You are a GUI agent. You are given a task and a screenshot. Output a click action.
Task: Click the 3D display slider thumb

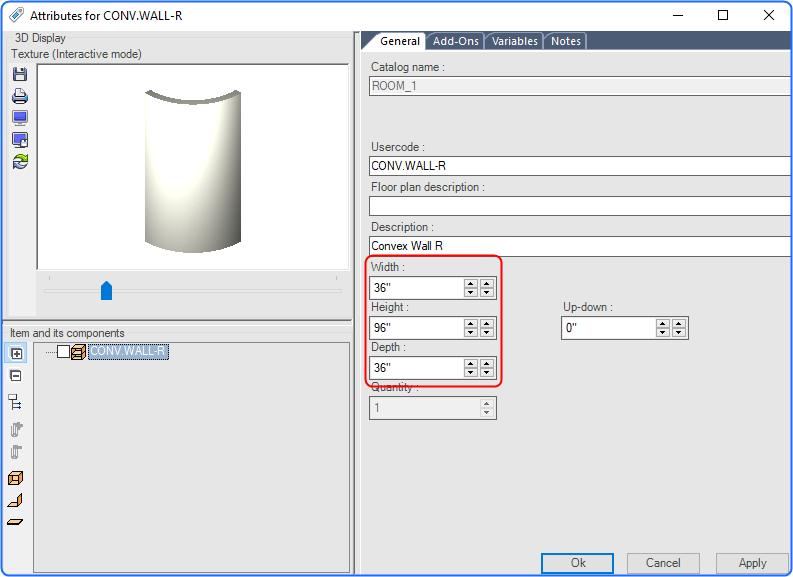106,291
